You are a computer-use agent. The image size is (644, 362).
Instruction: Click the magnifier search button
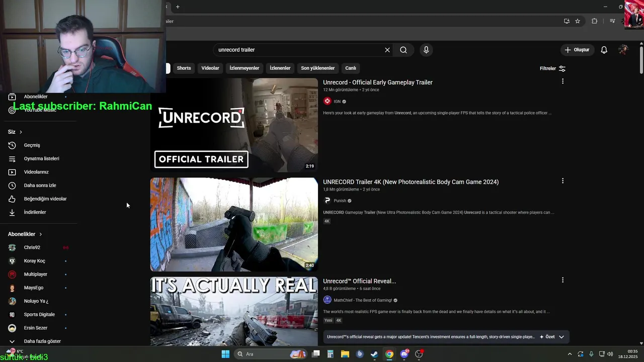(x=404, y=50)
